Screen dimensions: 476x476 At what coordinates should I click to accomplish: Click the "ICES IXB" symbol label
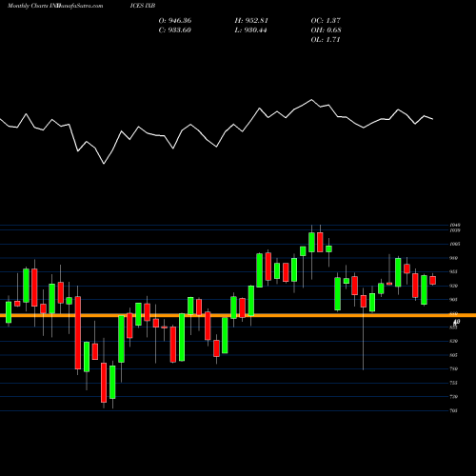[x=143, y=6]
